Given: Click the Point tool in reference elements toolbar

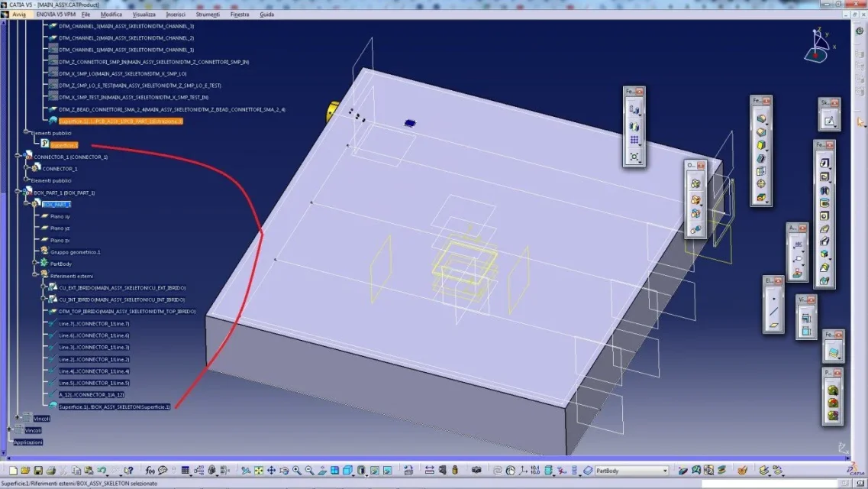Looking at the screenshot, I should 773,298.
